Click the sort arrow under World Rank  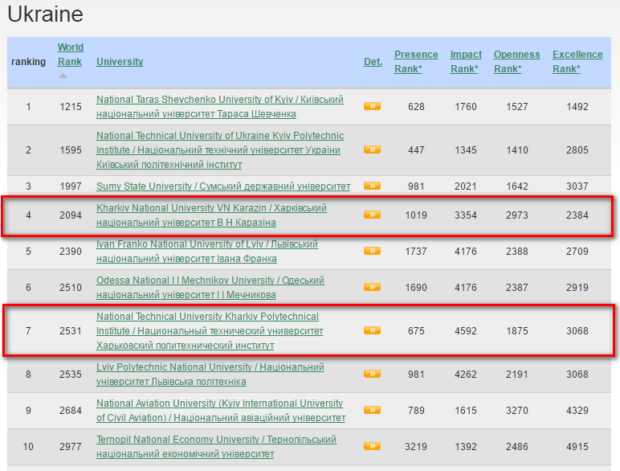point(65,75)
